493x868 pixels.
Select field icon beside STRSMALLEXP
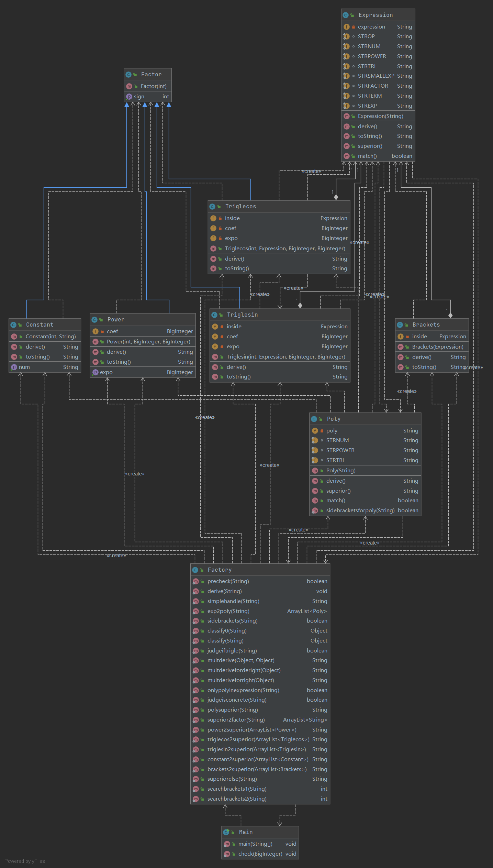point(346,76)
